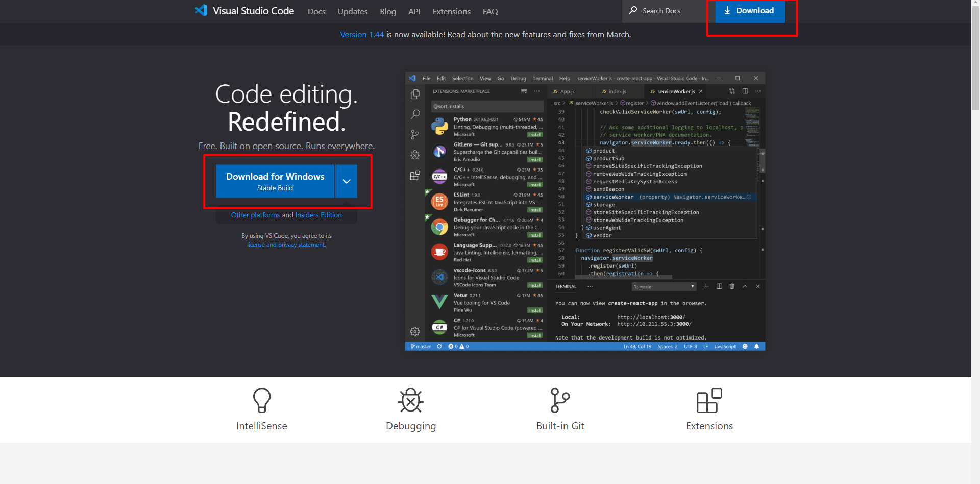Viewport: 980px width, 484px height.
Task: Click Install on the Vetur extension
Action: pyautogui.click(x=535, y=310)
